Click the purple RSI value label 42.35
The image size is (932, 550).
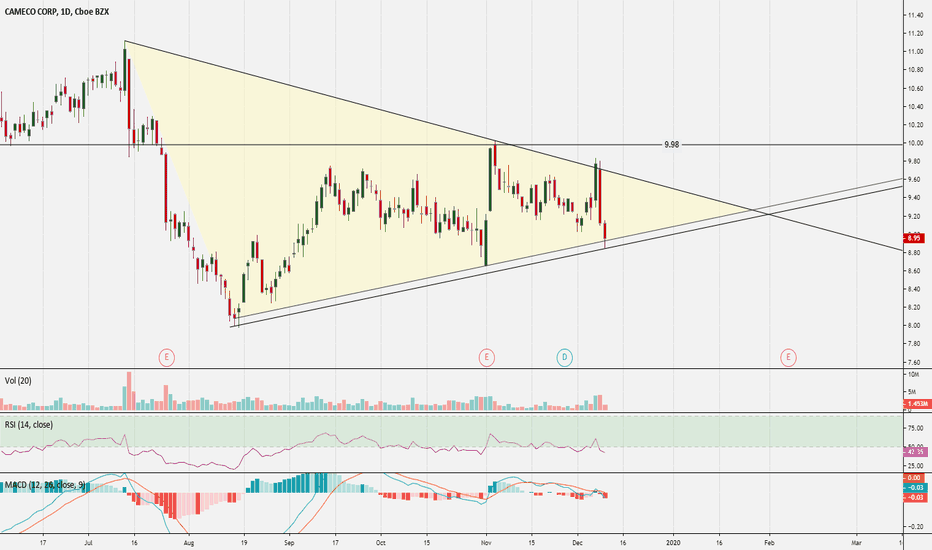coord(914,452)
